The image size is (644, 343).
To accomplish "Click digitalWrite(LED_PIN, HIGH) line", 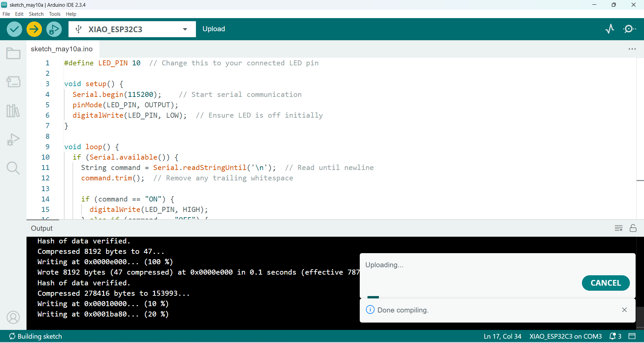I will [x=149, y=210].
